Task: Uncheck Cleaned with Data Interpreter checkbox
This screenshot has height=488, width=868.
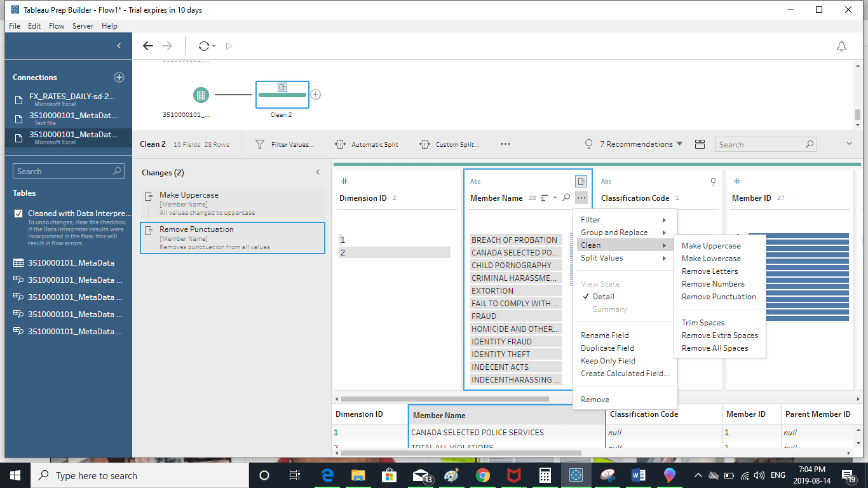Action: click(x=18, y=213)
